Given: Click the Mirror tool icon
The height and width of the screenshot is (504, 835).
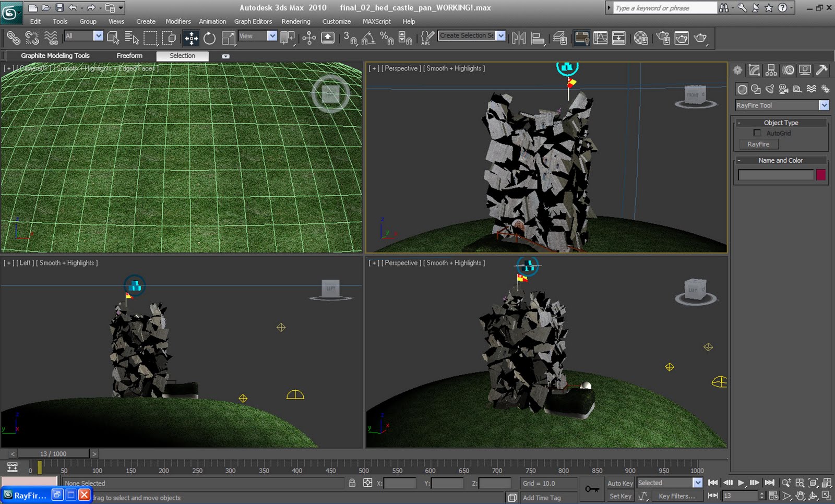Looking at the screenshot, I should point(519,38).
